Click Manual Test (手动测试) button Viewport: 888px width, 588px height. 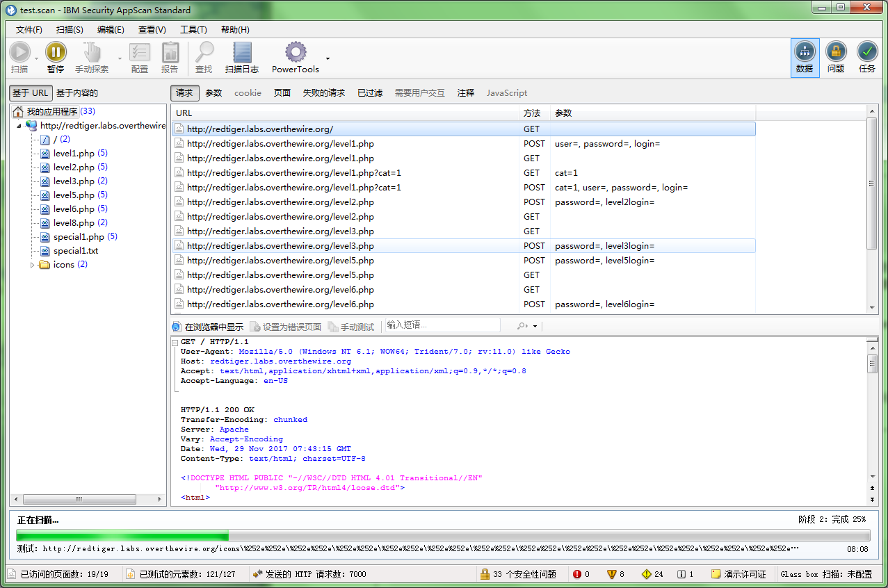click(x=351, y=327)
